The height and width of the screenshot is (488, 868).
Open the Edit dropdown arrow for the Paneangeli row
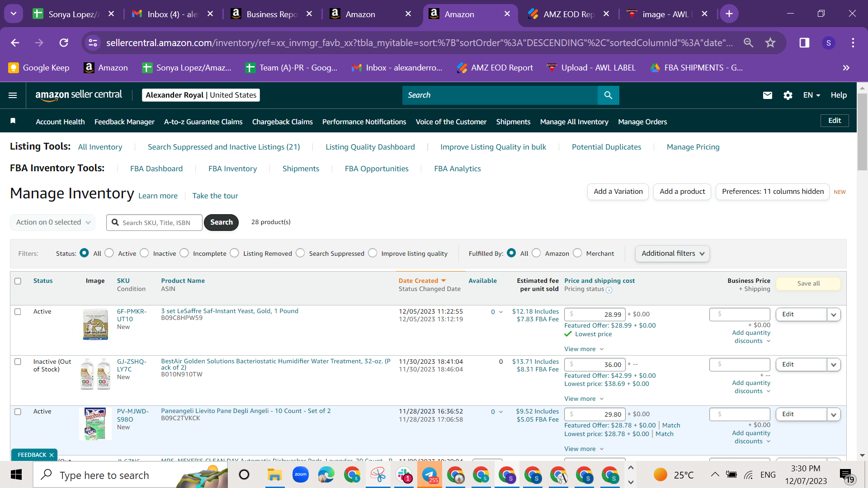click(834, 414)
